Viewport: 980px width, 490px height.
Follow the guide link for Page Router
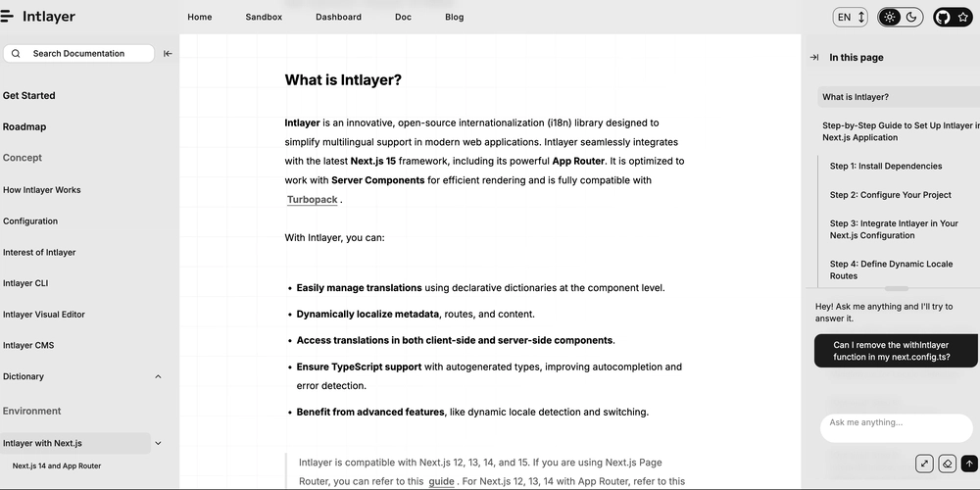click(441, 481)
